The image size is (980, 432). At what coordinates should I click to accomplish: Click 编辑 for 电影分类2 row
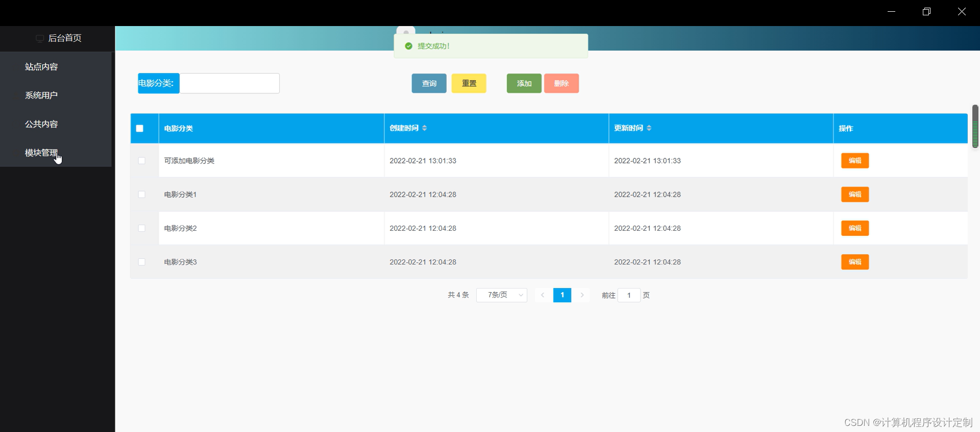click(855, 228)
